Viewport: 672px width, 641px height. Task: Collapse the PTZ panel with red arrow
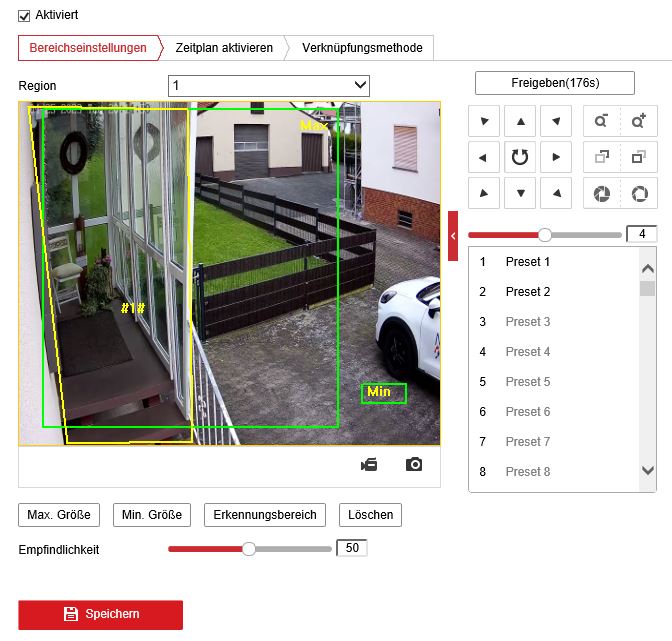click(453, 235)
